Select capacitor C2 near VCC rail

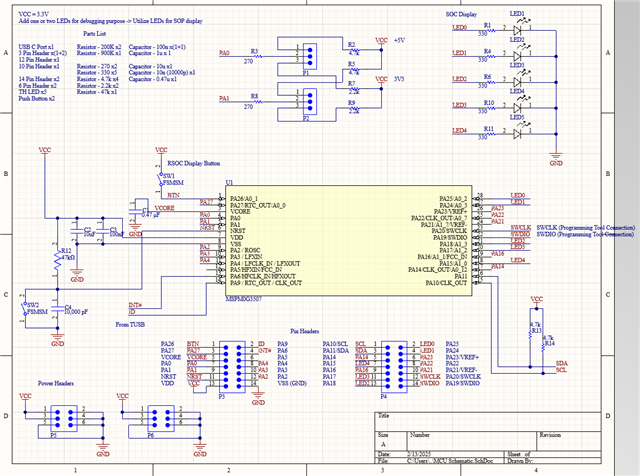point(77,231)
